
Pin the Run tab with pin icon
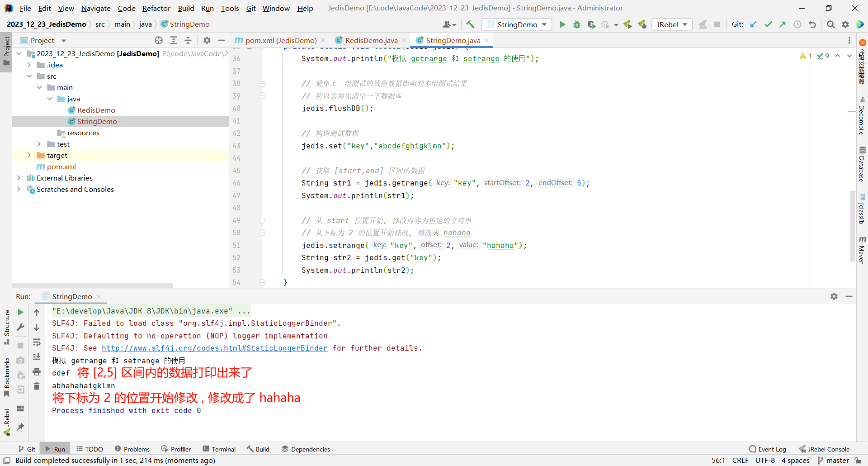[x=20, y=427]
